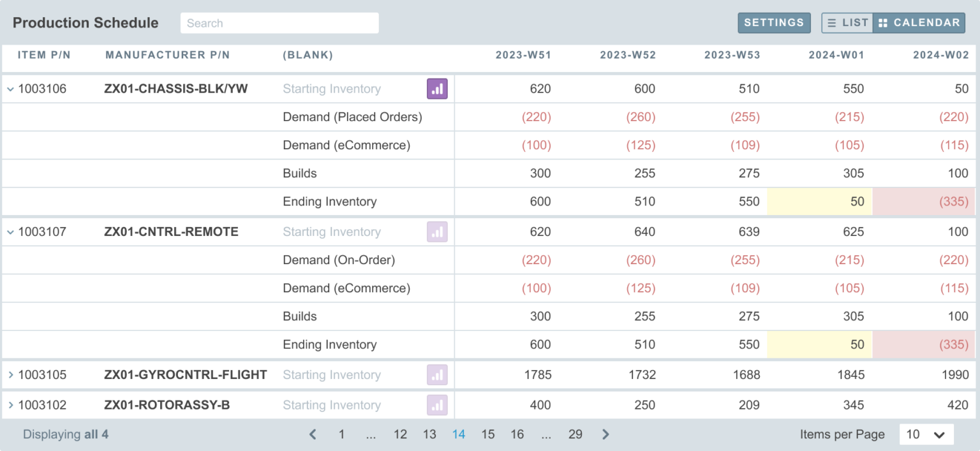980x451 pixels.
Task: Open inventory chart for ZX01-GYROCNTRL-FLIGHT
Action: (436, 374)
